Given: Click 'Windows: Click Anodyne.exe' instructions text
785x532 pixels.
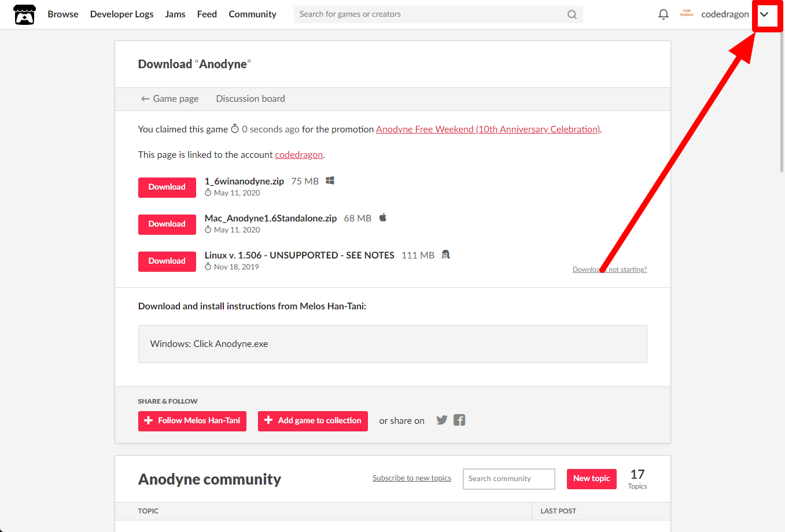Looking at the screenshot, I should 209,343.
